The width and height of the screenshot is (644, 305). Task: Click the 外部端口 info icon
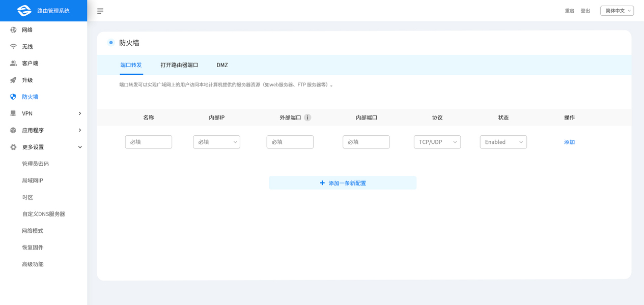click(x=307, y=117)
